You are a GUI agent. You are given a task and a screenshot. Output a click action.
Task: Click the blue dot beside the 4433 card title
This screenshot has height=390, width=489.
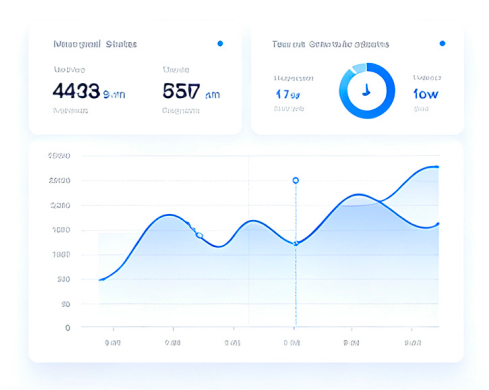coord(220,44)
